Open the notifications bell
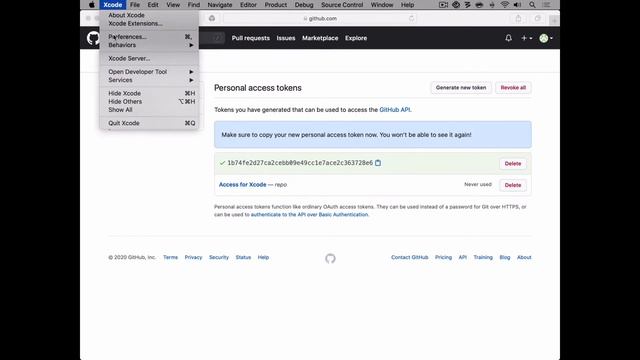 [508, 38]
